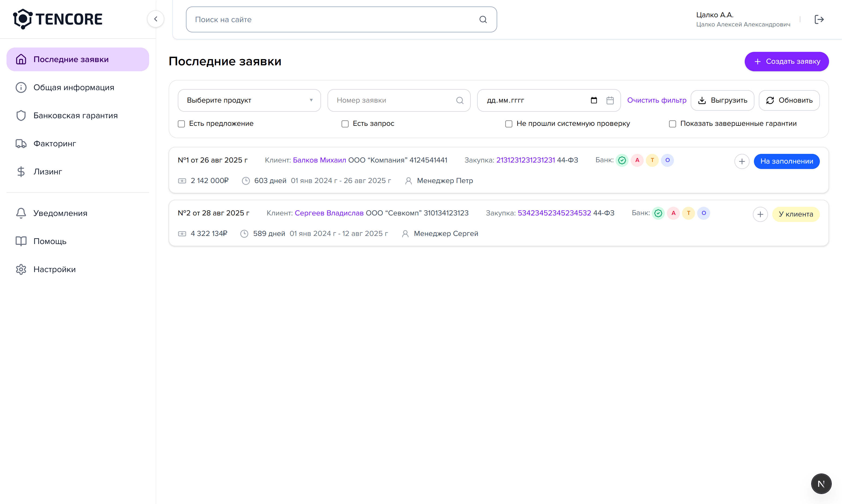The image size is (842, 504).
Task: Open the calendar picker in date field
Action: 593,100
